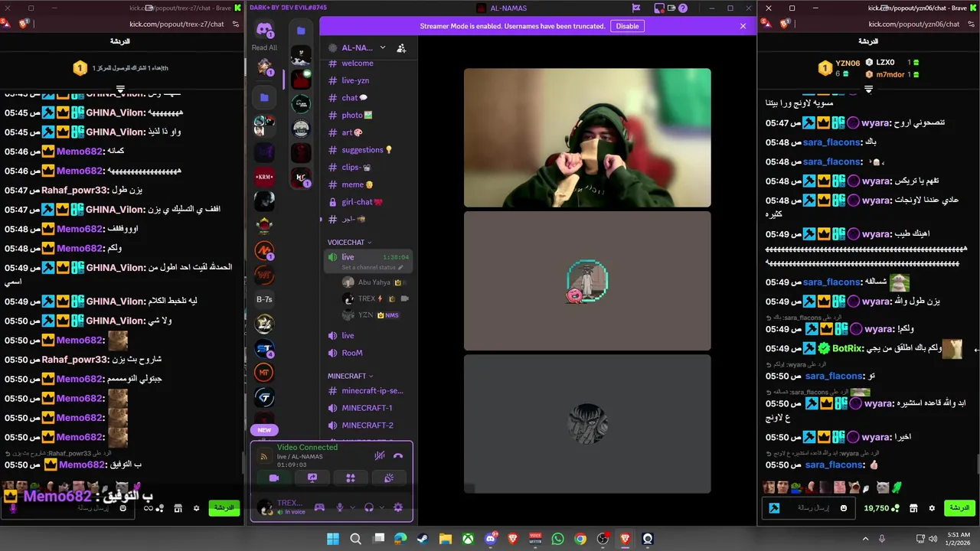Toggle Discord headphone deafen
The image size is (980, 551).
(368, 507)
